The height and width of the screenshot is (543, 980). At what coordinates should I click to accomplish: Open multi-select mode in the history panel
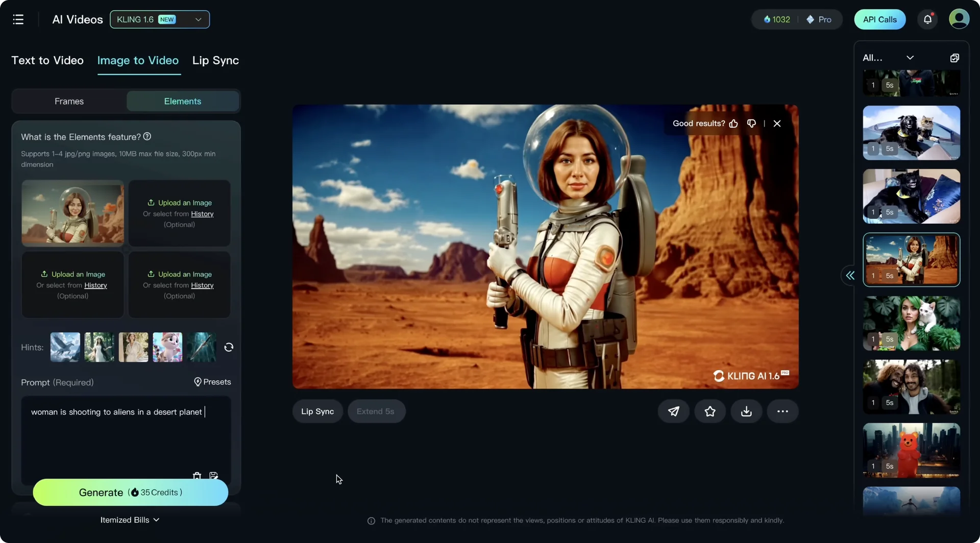coord(955,57)
